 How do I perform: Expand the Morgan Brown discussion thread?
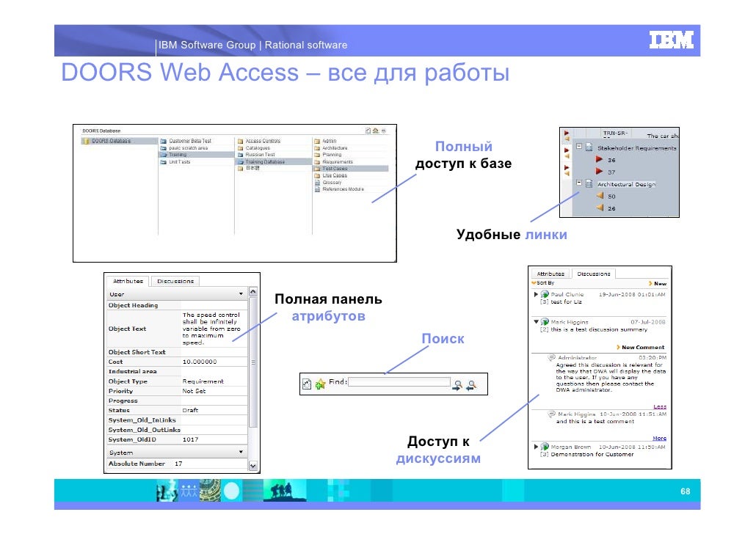click(536, 447)
